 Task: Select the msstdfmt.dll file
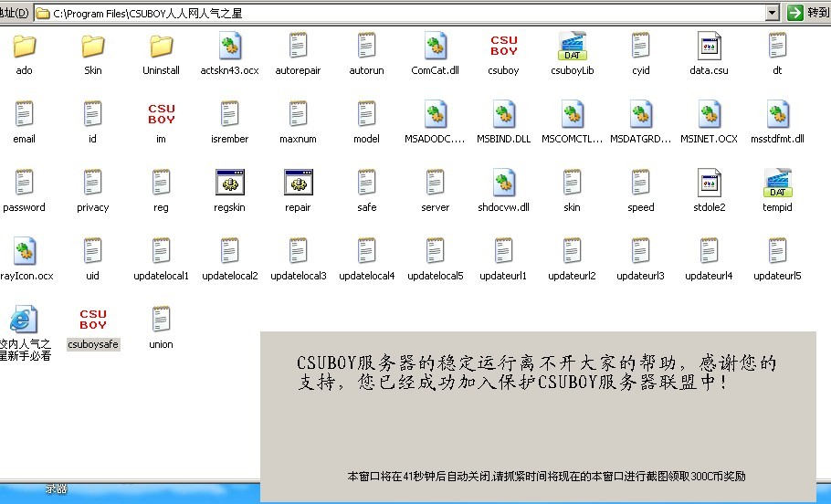777,115
